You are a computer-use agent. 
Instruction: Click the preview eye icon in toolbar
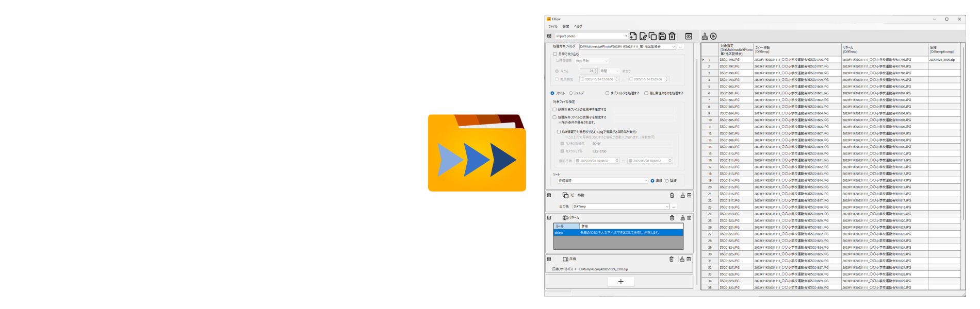689,36
